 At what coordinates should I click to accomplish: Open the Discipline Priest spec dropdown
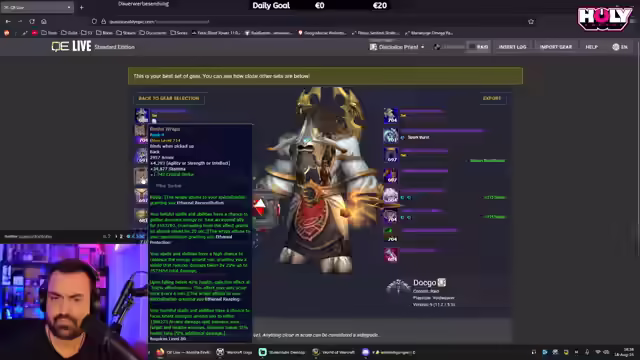pos(397,47)
